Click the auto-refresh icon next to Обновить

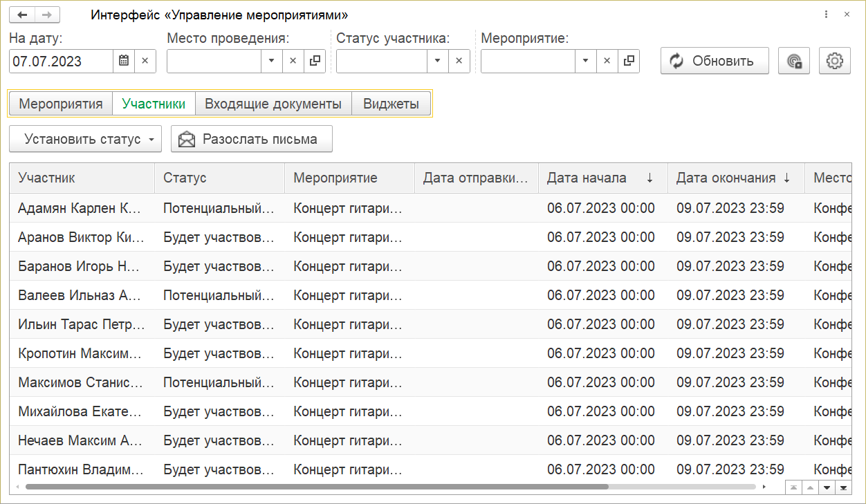[794, 61]
